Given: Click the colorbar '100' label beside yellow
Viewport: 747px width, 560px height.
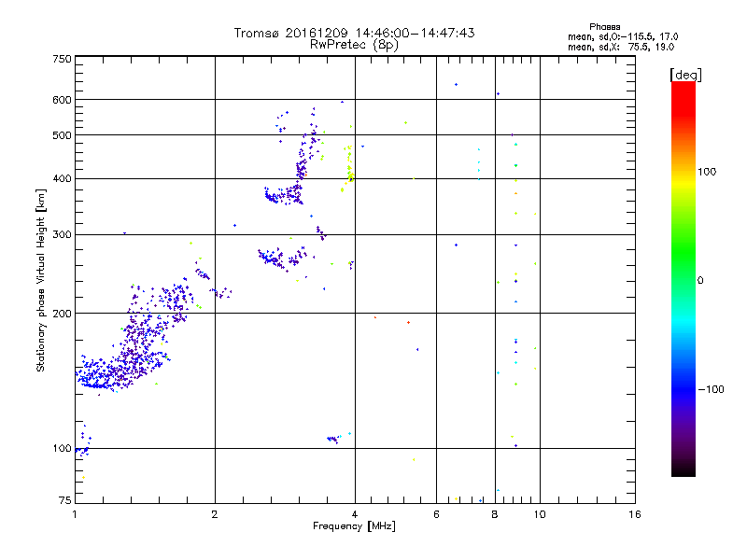Looking at the screenshot, I should (x=707, y=172).
